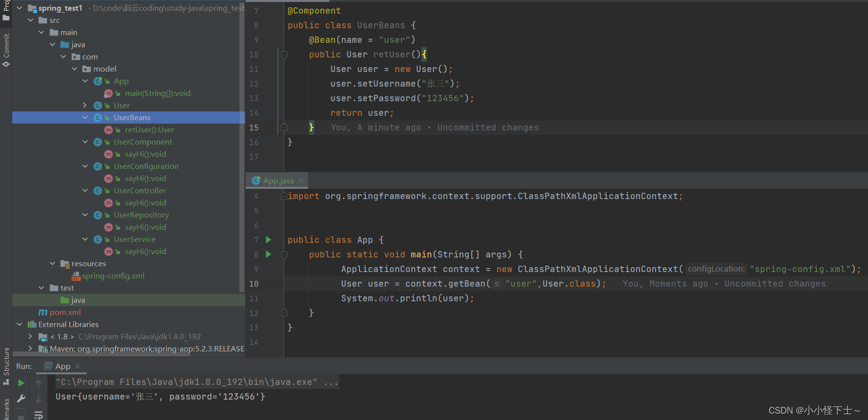This screenshot has width=868, height=420.
Task: Click the UserComponent class icon
Action: (98, 142)
